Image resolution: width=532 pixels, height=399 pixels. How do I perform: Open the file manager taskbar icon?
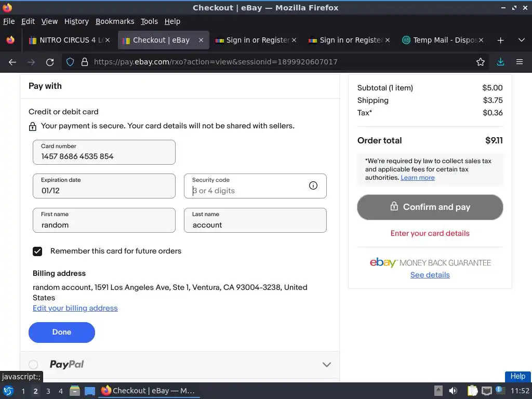click(75, 391)
